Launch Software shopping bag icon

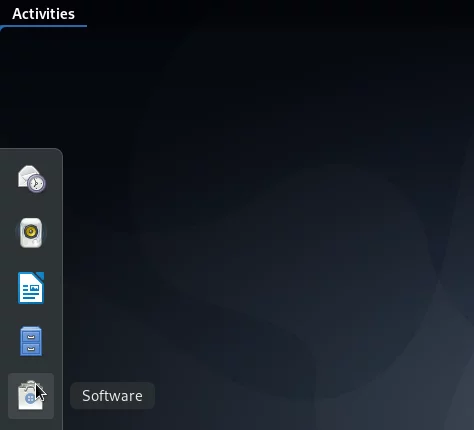point(31,396)
